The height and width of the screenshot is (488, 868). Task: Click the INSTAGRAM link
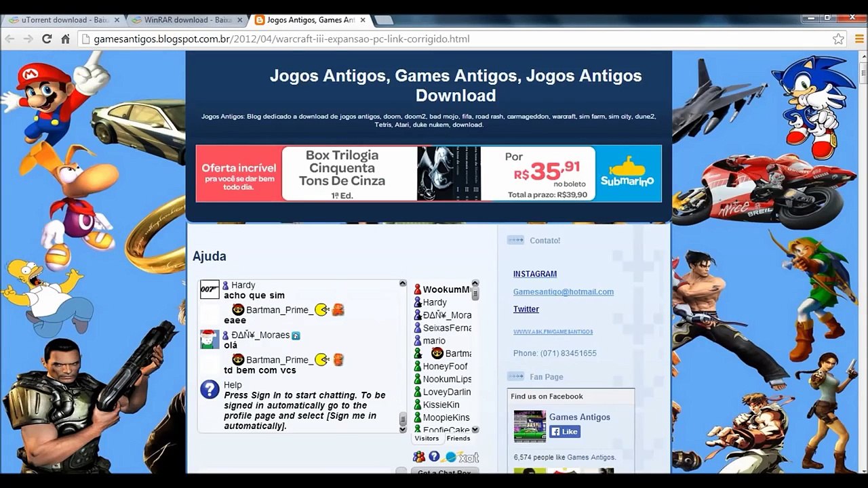[x=535, y=274]
